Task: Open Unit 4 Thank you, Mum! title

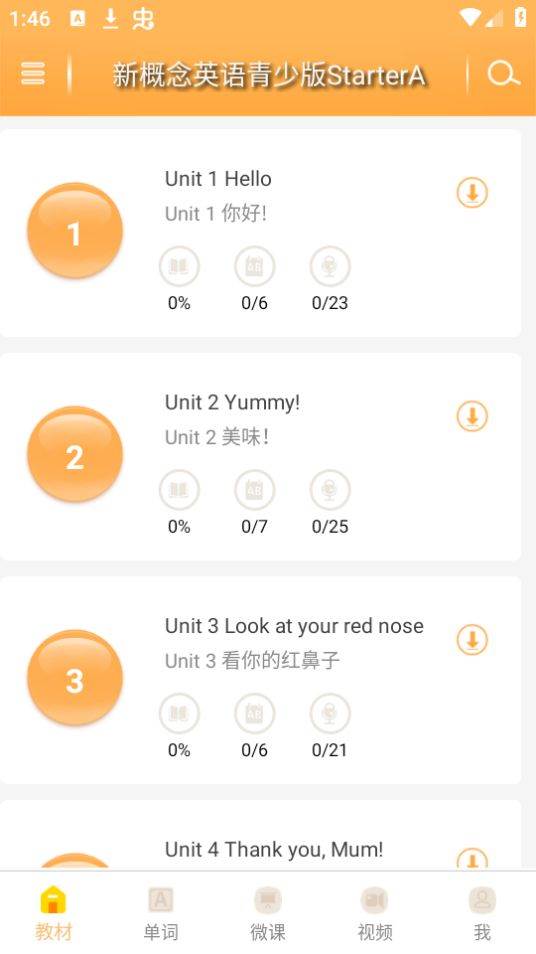Action: click(x=274, y=849)
